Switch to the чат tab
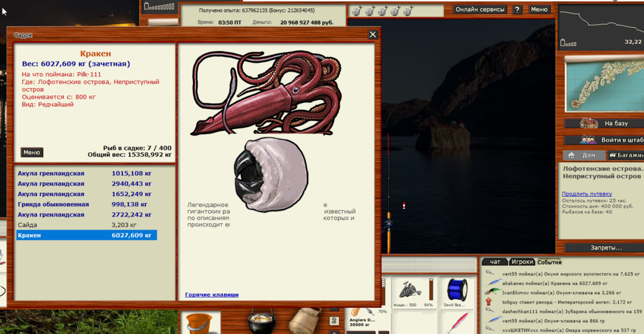This screenshot has height=334, width=644. [495, 262]
